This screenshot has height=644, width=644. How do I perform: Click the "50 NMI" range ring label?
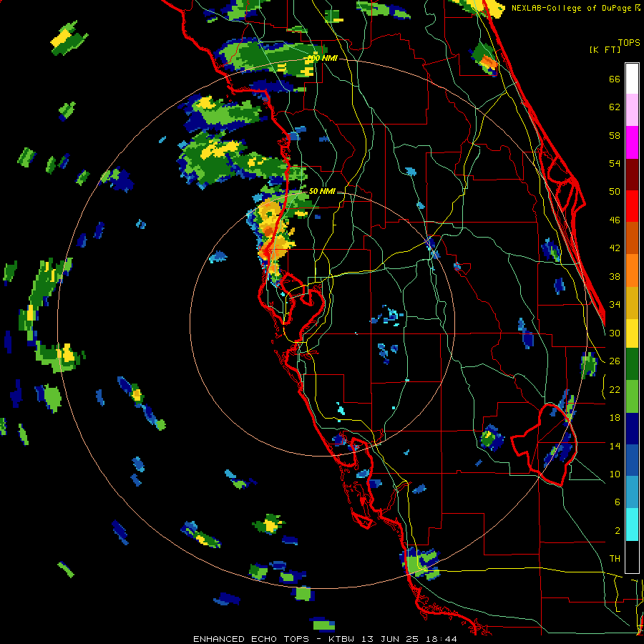click(x=322, y=191)
